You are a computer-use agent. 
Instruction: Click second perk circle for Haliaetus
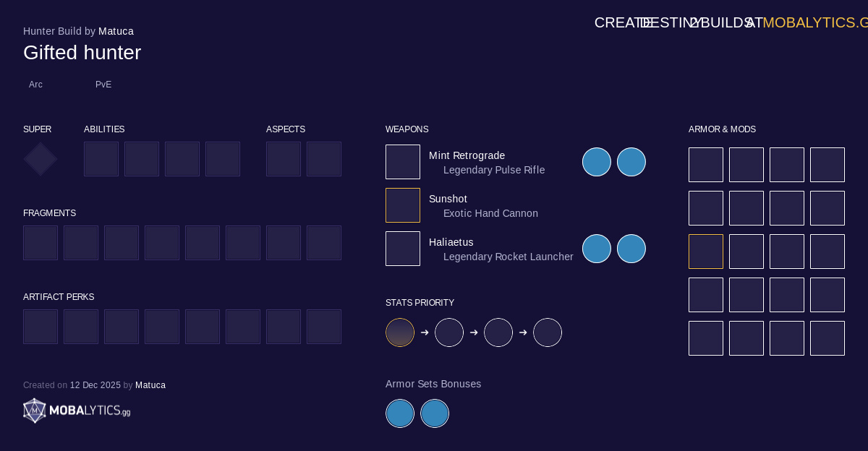point(631,249)
